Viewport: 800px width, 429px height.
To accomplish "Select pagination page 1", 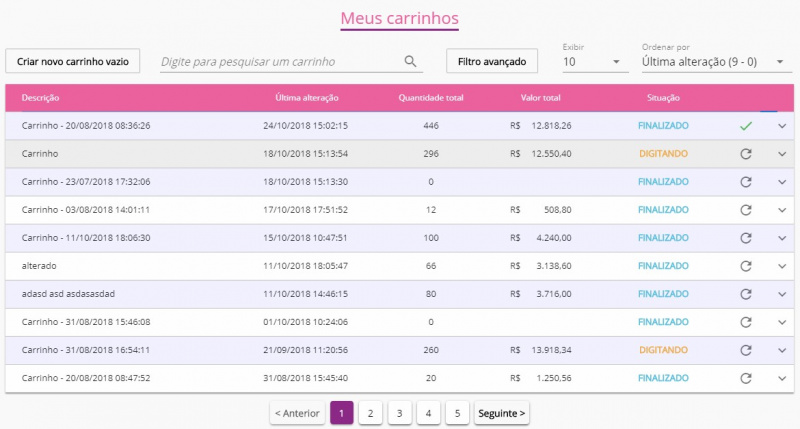I will (342, 413).
